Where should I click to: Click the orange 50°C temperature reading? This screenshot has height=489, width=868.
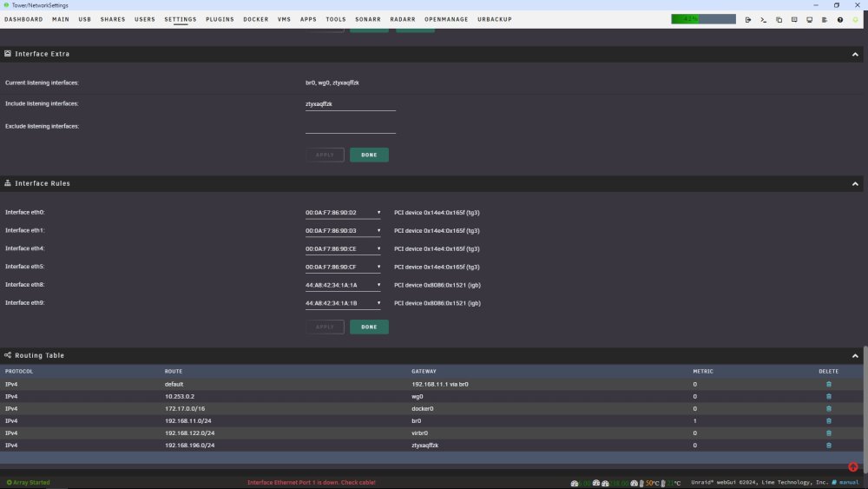652,483
